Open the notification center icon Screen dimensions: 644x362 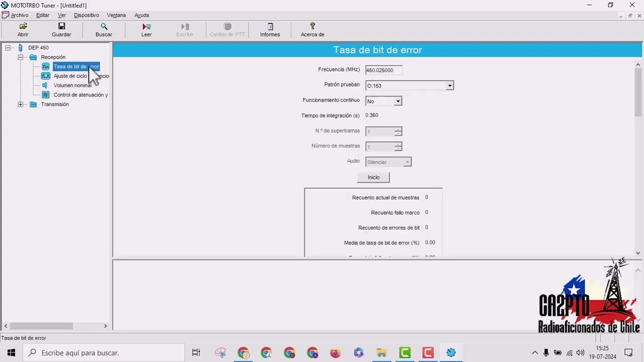628,353
